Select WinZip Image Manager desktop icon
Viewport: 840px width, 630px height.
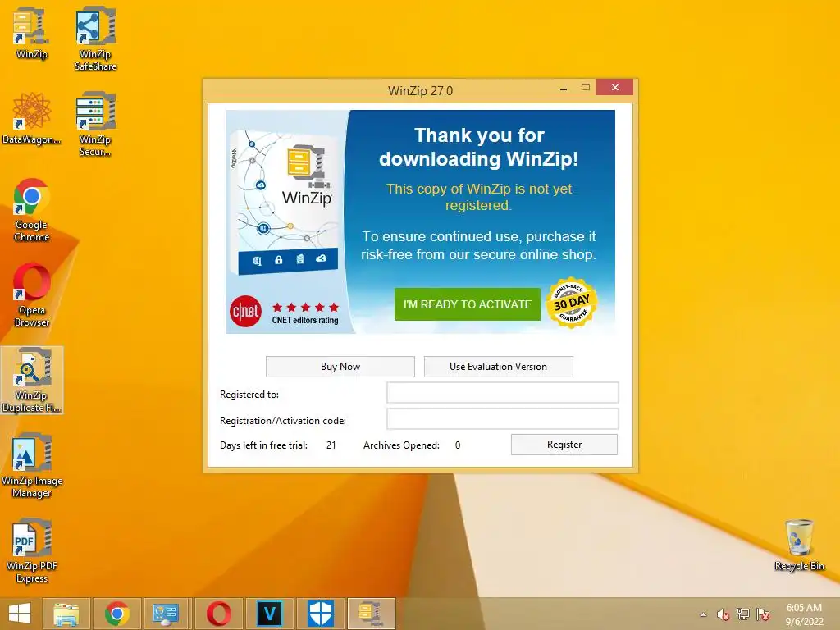pos(32,465)
